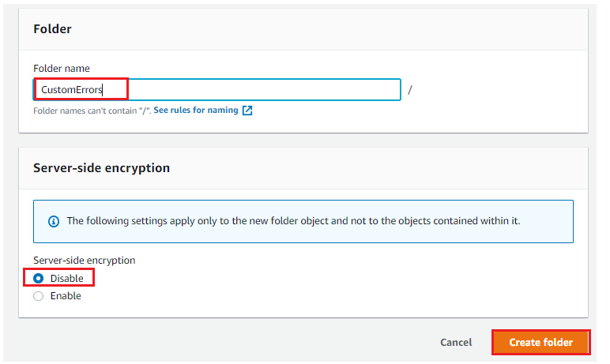The width and height of the screenshot is (610, 364).
Task: Click the trailing slash after the name field
Action: [409, 90]
